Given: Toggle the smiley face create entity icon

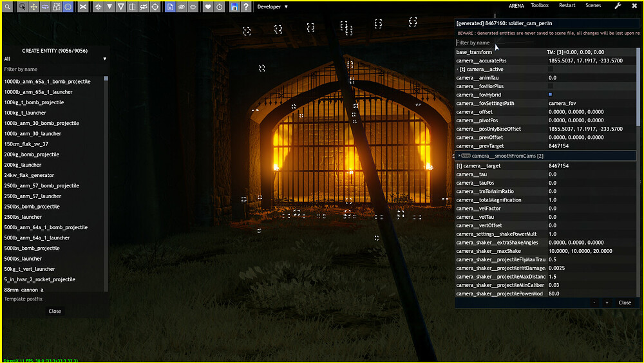Looking at the screenshot, I should pos(68,6).
